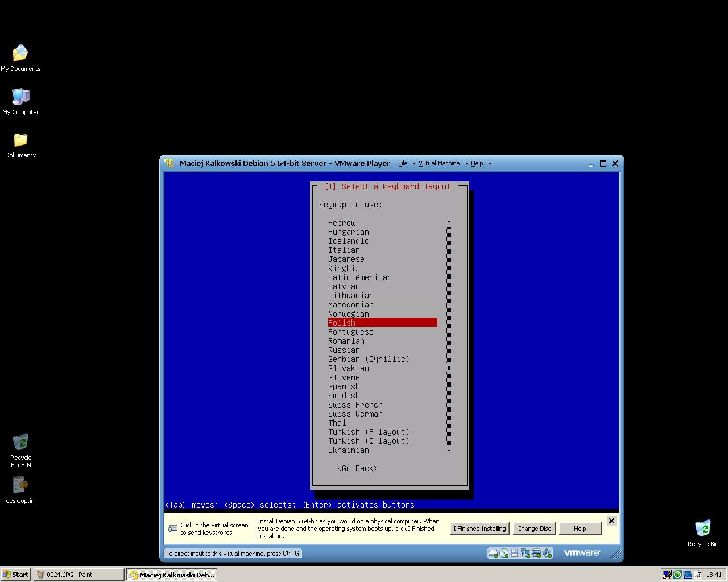This screenshot has height=582, width=728.
Task: Click the first system tray icon with pen
Action: [667, 575]
